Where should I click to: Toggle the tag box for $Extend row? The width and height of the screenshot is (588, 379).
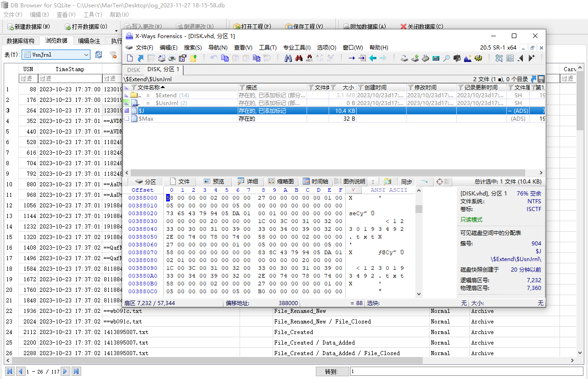(x=127, y=95)
